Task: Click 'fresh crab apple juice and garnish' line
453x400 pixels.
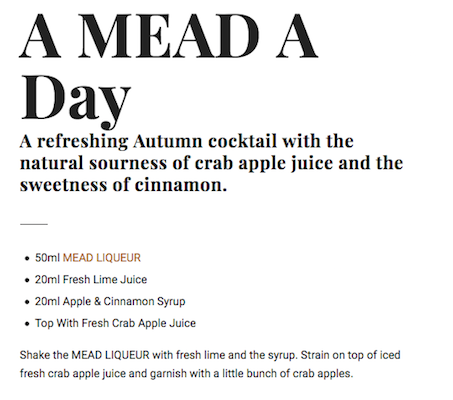Action: pyautogui.click(x=186, y=373)
